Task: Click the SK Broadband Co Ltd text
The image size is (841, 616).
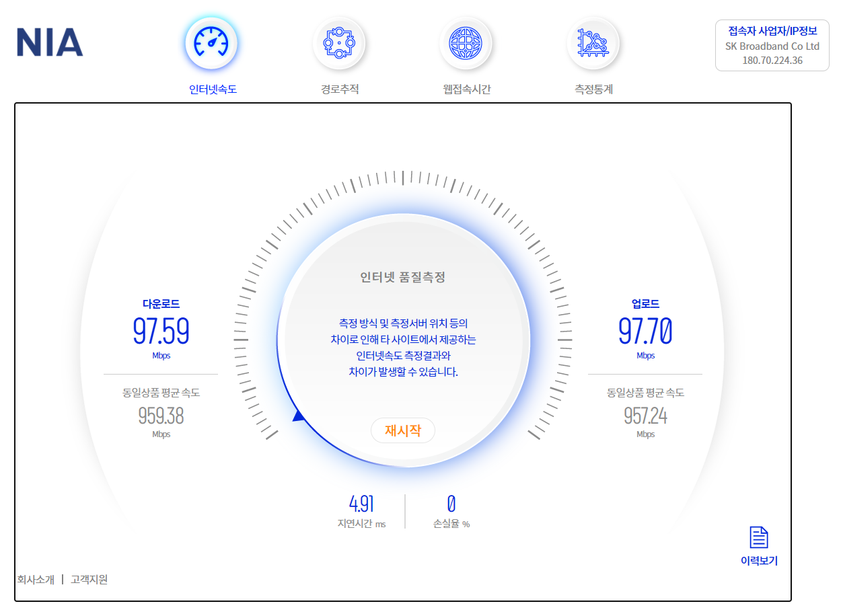Action: click(x=772, y=46)
